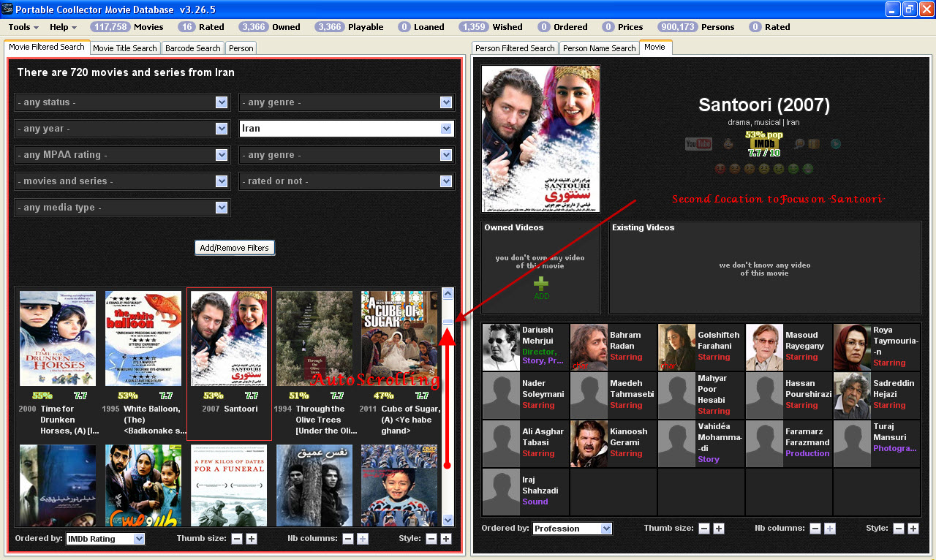This screenshot has width=936, height=560.
Task: Click the IMDb logo badge
Action: click(x=764, y=144)
